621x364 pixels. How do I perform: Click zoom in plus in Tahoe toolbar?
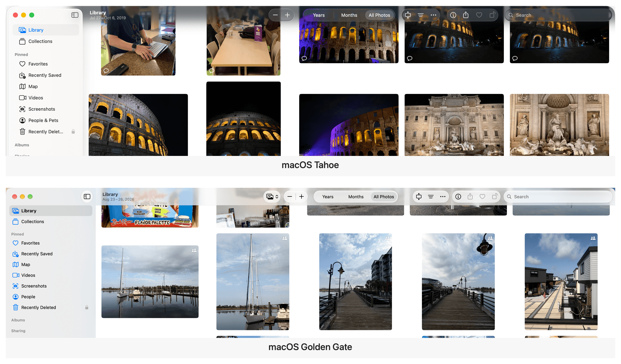(287, 15)
